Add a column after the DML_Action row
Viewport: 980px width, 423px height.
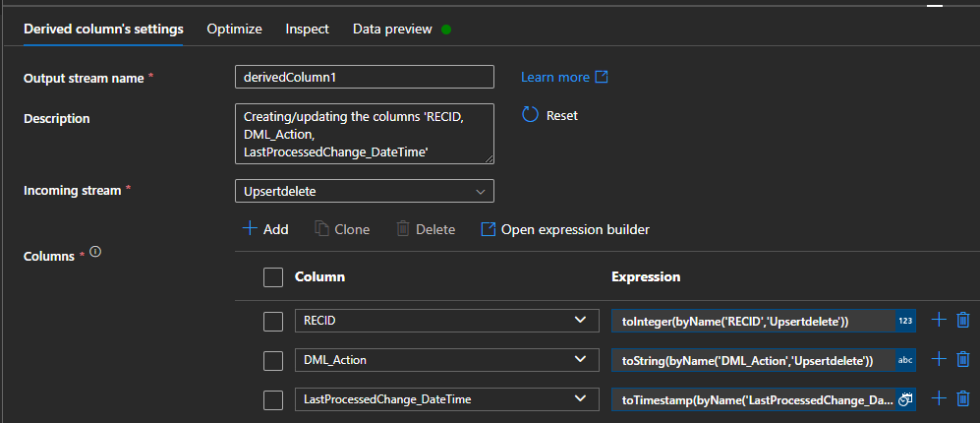point(940,359)
